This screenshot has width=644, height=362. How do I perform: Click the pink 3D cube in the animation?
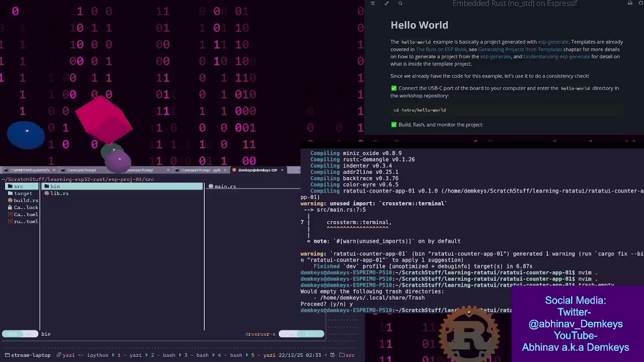(104, 120)
